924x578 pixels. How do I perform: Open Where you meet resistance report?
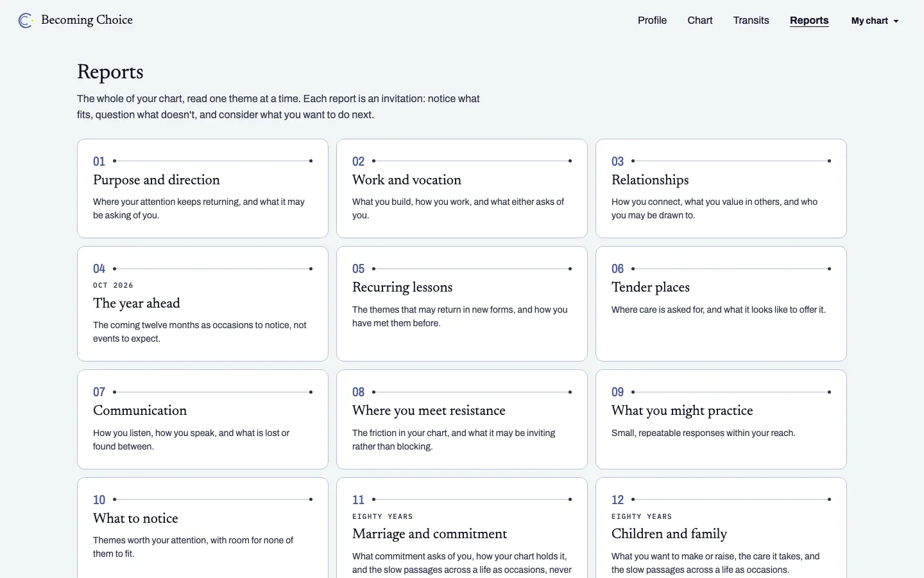(462, 419)
